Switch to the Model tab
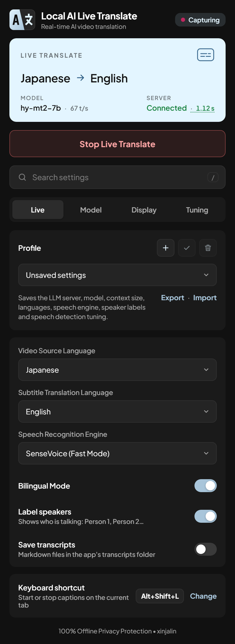235x644 pixels. point(91,210)
